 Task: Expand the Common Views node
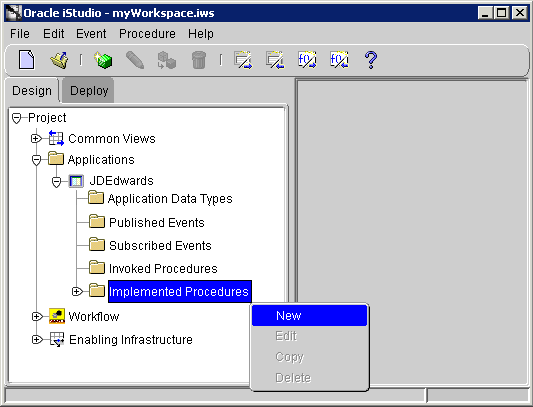[x=36, y=139]
